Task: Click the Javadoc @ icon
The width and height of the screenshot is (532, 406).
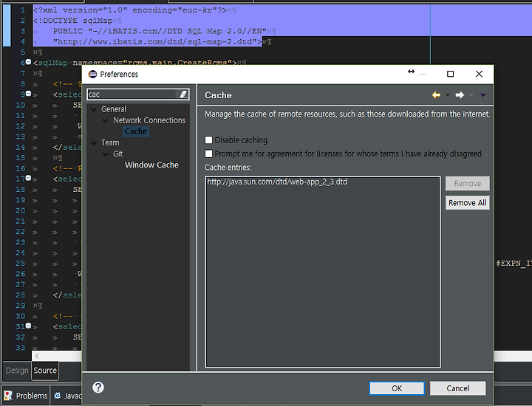Action: point(58,396)
